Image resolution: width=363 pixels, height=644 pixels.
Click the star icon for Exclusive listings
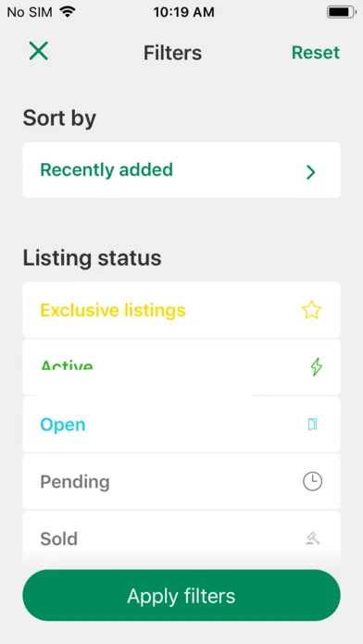tap(311, 310)
